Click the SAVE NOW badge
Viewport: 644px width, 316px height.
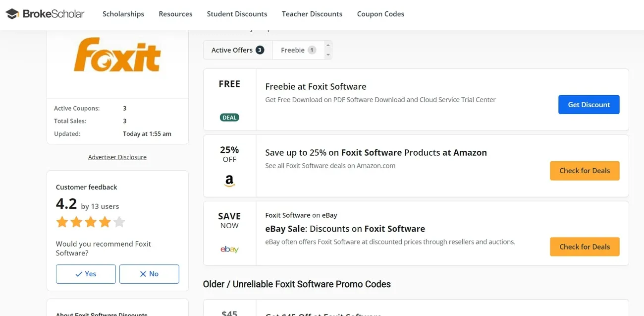coord(229,220)
